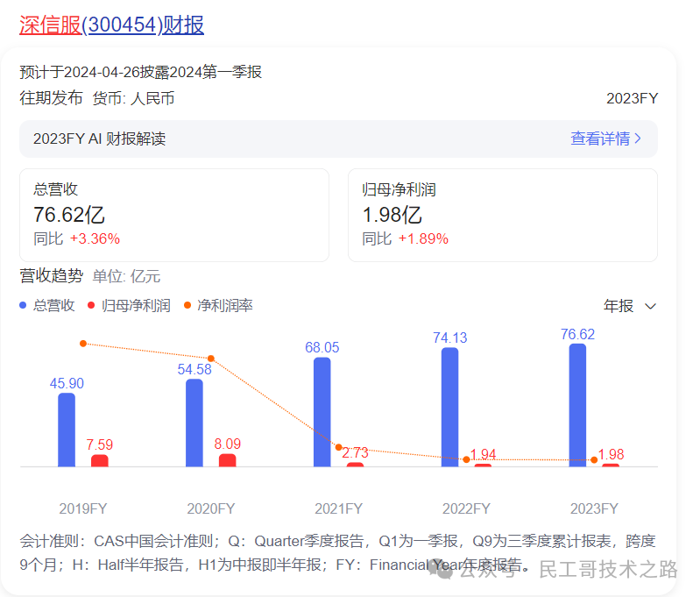Image resolution: width=700 pixels, height=597 pixels.
Task: Select the 归母净利润 1.98亿 summary card
Action: [x=503, y=215]
